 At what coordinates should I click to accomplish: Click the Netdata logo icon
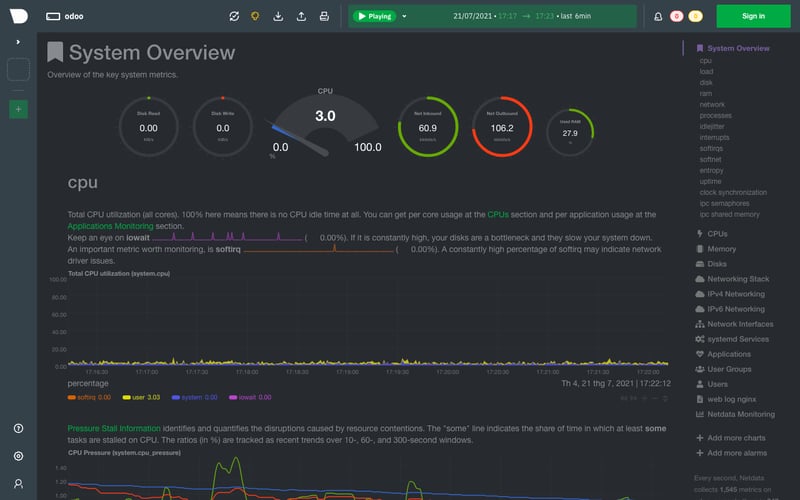tap(19, 16)
